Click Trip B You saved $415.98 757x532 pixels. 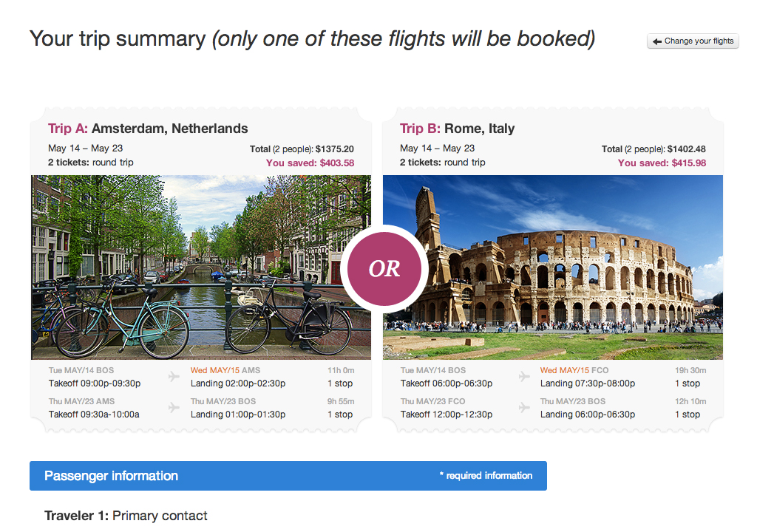point(662,163)
